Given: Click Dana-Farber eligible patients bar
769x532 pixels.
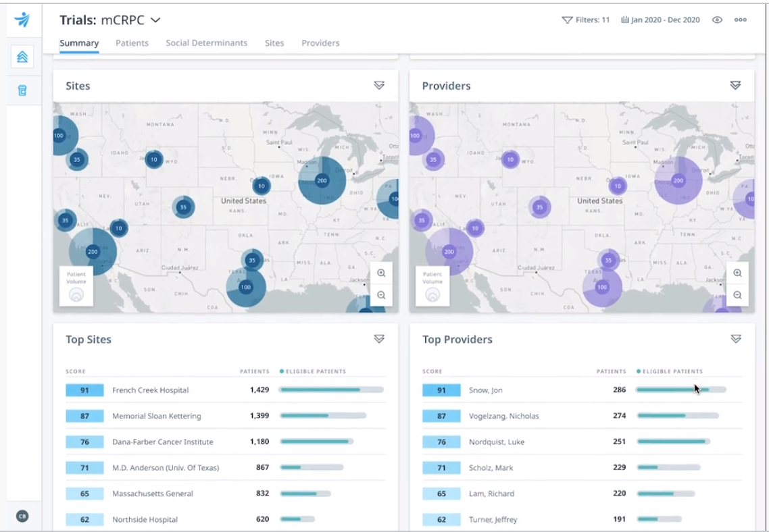Looking at the screenshot, I should (x=317, y=442).
